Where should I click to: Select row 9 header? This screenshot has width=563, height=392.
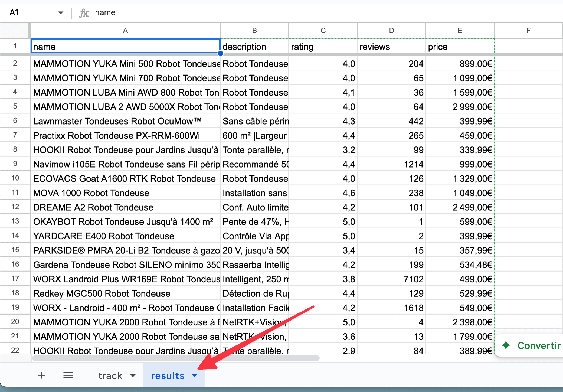pyautogui.click(x=15, y=164)
